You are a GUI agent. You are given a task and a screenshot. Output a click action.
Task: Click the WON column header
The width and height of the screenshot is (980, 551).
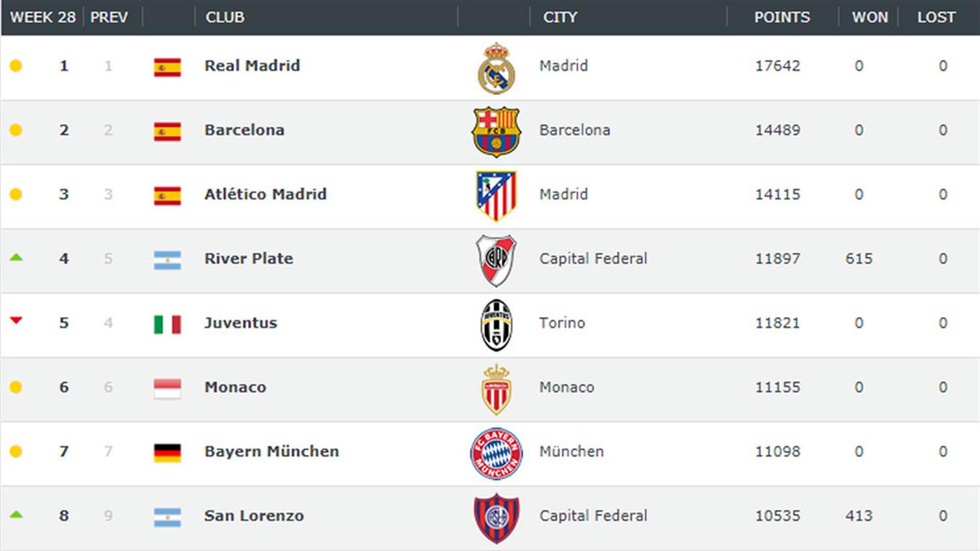click(x=870, y=17)
